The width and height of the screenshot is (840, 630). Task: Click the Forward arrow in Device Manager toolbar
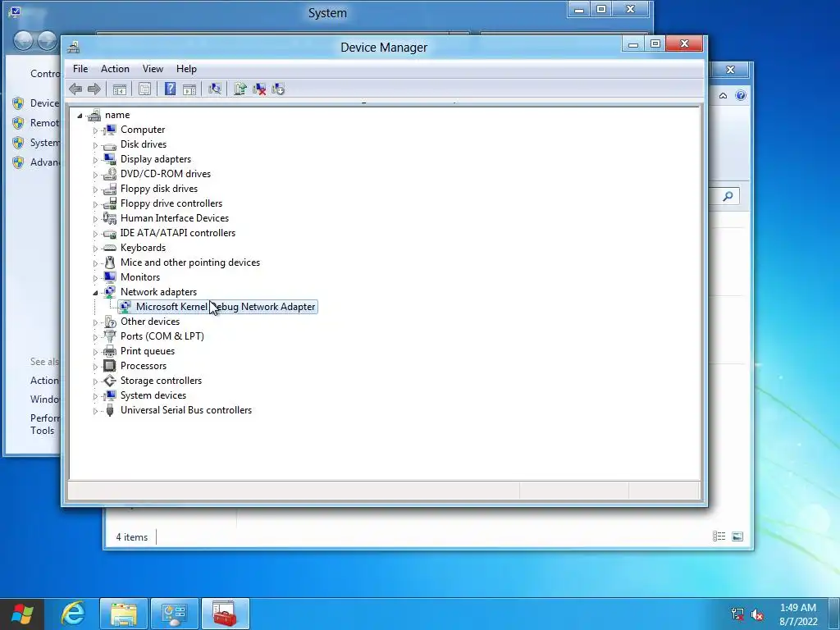[x=94, y=89]
